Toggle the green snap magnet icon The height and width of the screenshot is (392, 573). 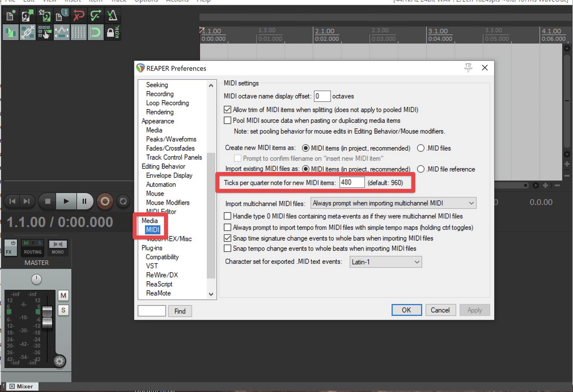95,33
